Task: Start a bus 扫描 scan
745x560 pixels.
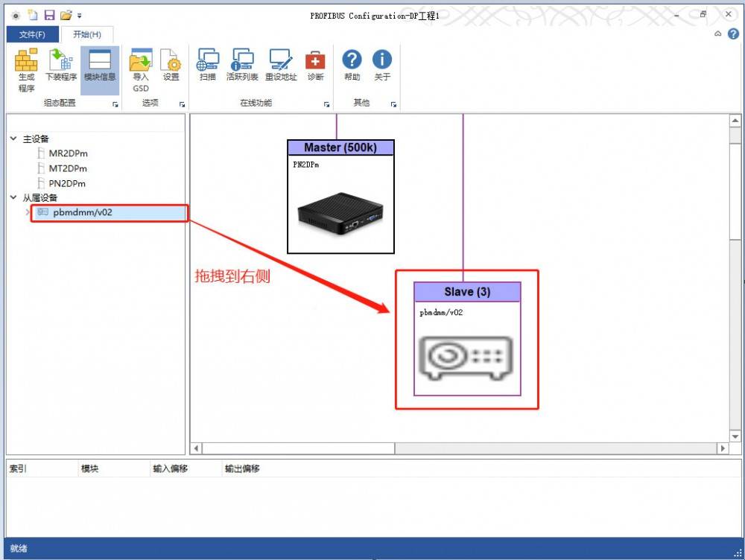Action: pyautogui.click(x=208, y=65)
